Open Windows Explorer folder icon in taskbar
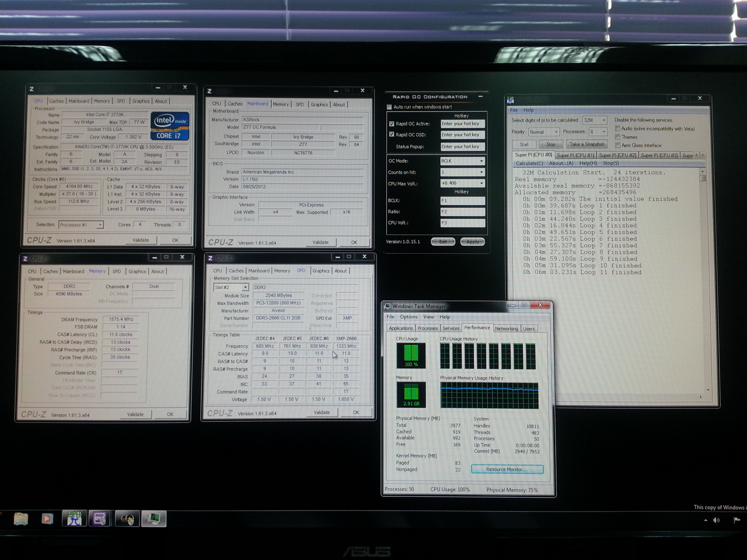This screenshot has height=560, width=747. tap(21, 518)
